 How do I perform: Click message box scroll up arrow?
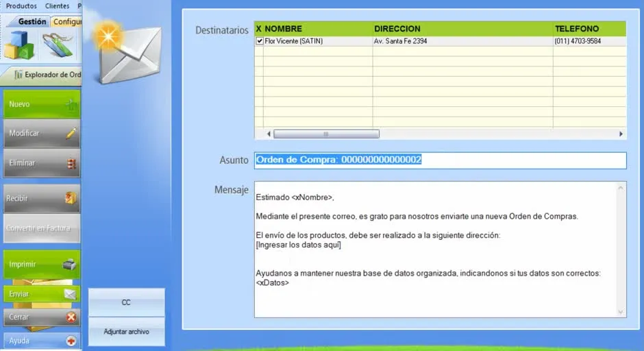pos(621,188)
